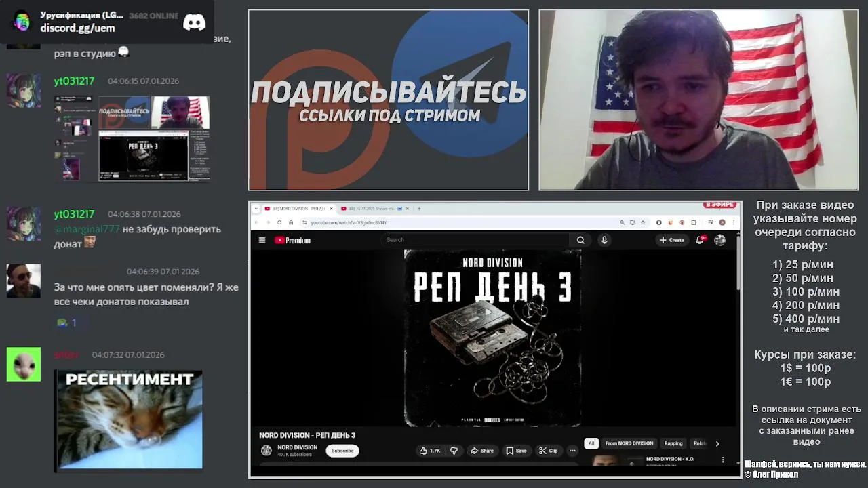Click the Share button
Viewport: 868px width, 488px height.
(481, 451)
